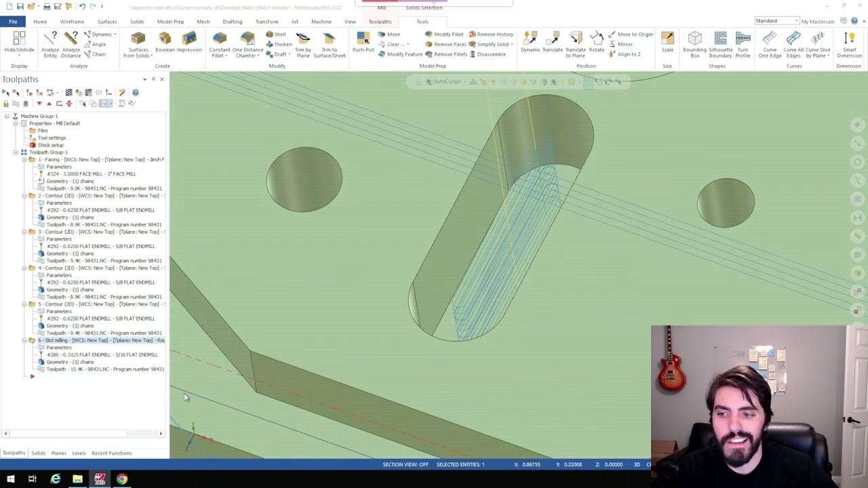Collapse Toolpath Group-1 node
Image resolution: width=868 pixels, height=488 pixels.
tap(15, 152)
